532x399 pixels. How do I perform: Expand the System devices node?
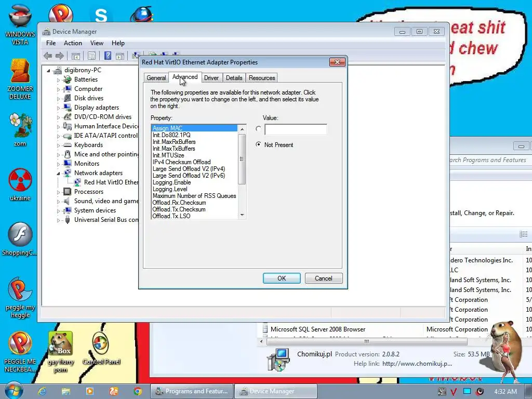[x=58, y=211]
